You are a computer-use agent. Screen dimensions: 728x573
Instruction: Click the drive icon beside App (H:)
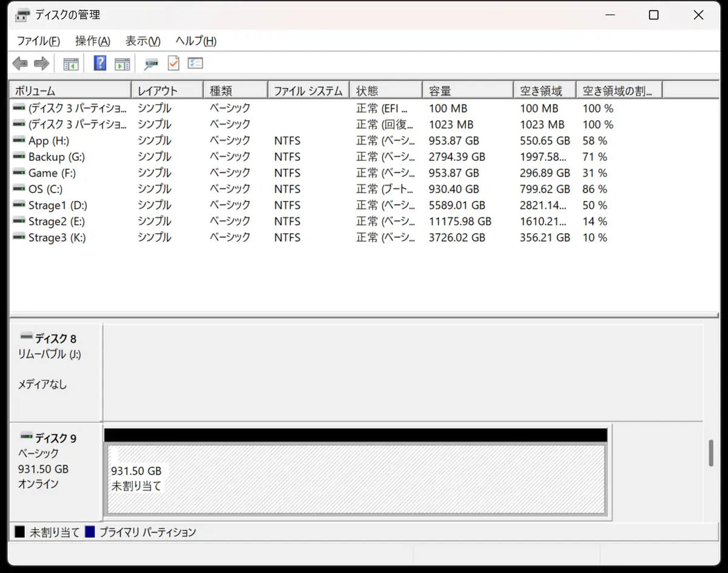(x=19, y=141)
